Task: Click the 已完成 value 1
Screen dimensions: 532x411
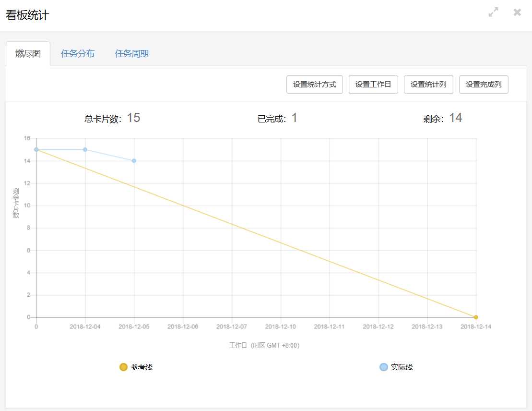Action: 294,118
